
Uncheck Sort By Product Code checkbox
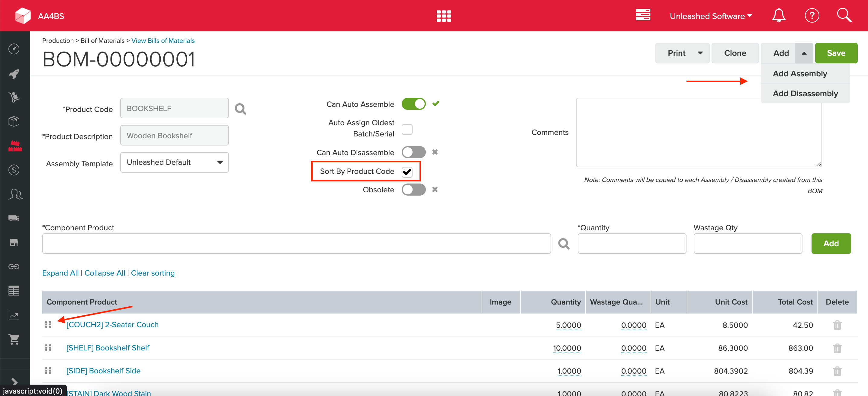tap(407, 172)
